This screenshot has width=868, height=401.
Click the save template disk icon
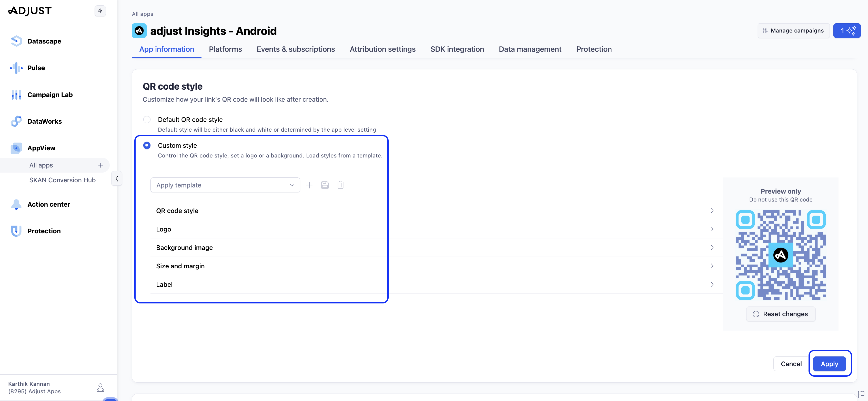[x=325, y=185]
